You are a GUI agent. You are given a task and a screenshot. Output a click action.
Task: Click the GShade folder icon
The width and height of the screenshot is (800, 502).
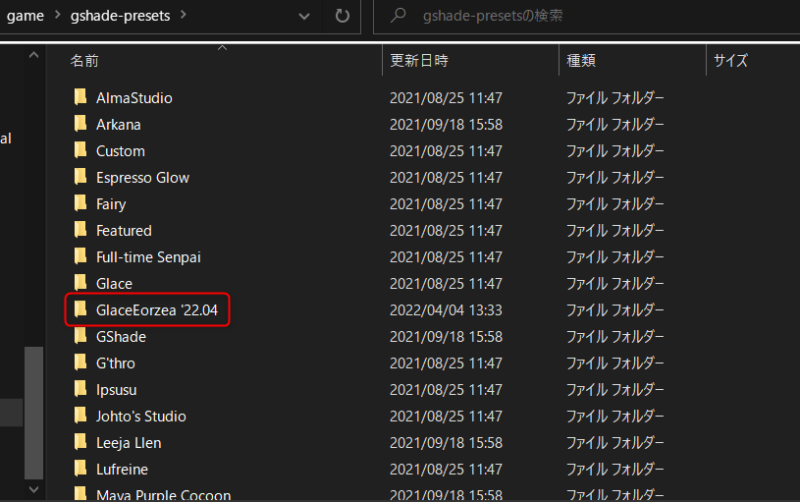click(x=80, y=335)
